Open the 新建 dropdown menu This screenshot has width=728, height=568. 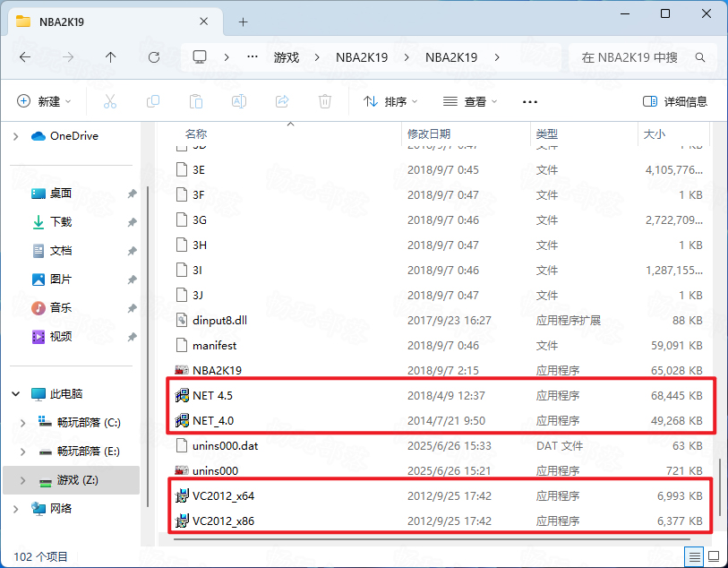click(x=44, y=101)
